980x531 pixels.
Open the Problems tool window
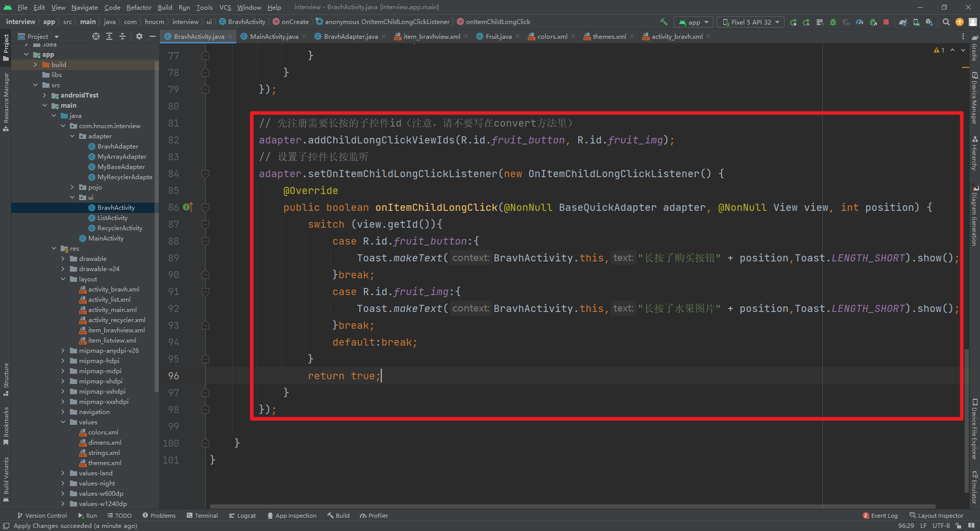pyautogui.click(x=159, y=516)
